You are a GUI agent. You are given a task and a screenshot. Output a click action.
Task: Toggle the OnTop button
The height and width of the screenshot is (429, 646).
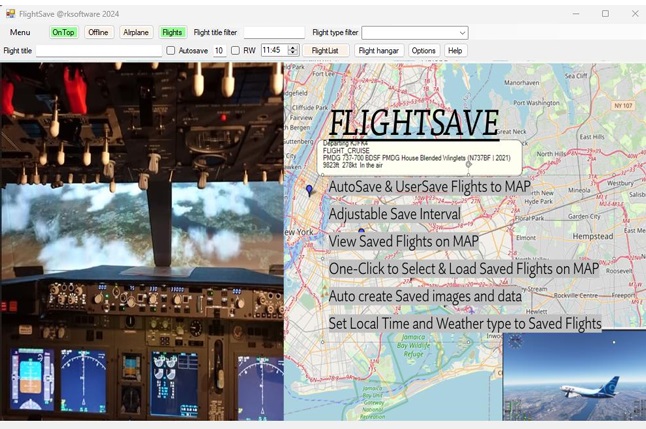point(63,32)
